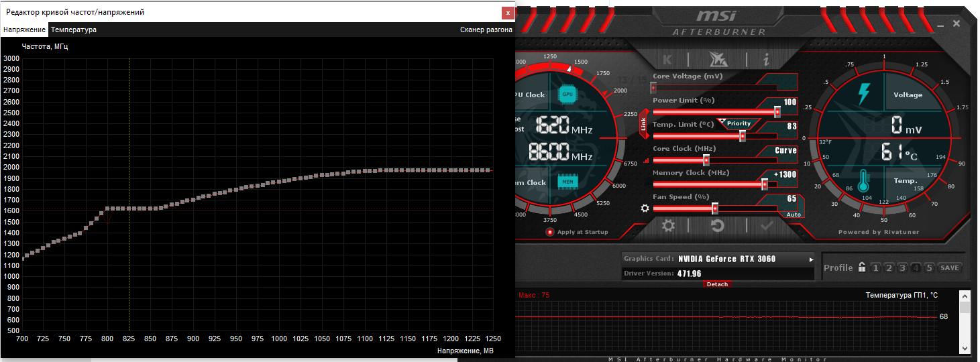Image resolution: width=980 pixels, height=362 pixels.
Task: Click the Fan Speed value field 65
Action: (x=792, y=198)
